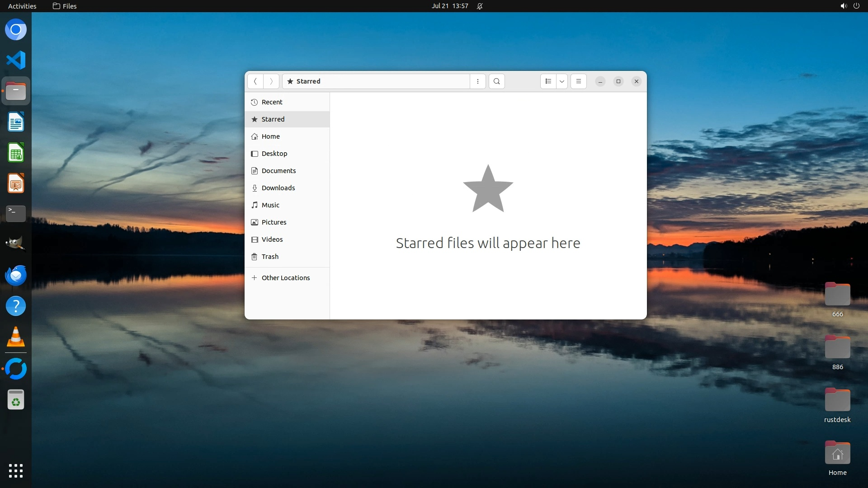Open the Music sidebar entry
This screenshot has height=488, width=868.
[270, 205]
